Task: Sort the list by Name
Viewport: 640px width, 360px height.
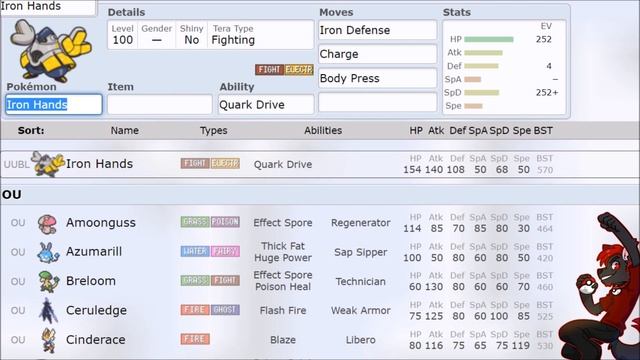Action: click(x=124, y=131)
